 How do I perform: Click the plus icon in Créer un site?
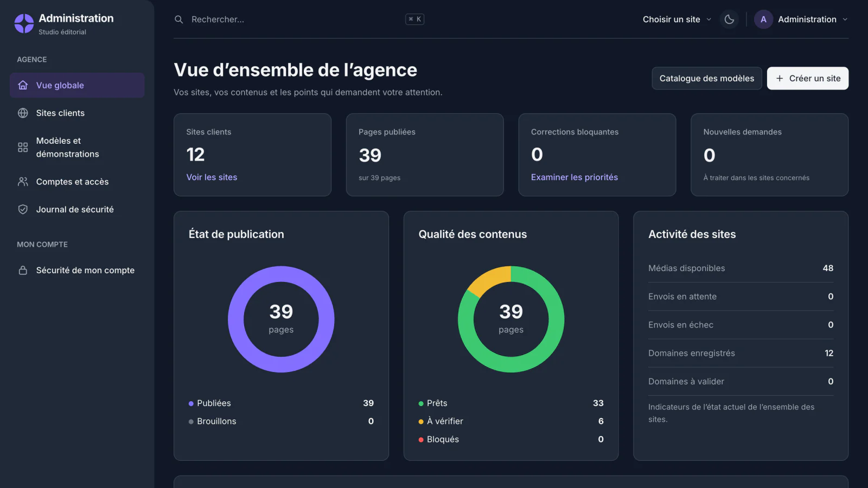[x=780, y=79]
